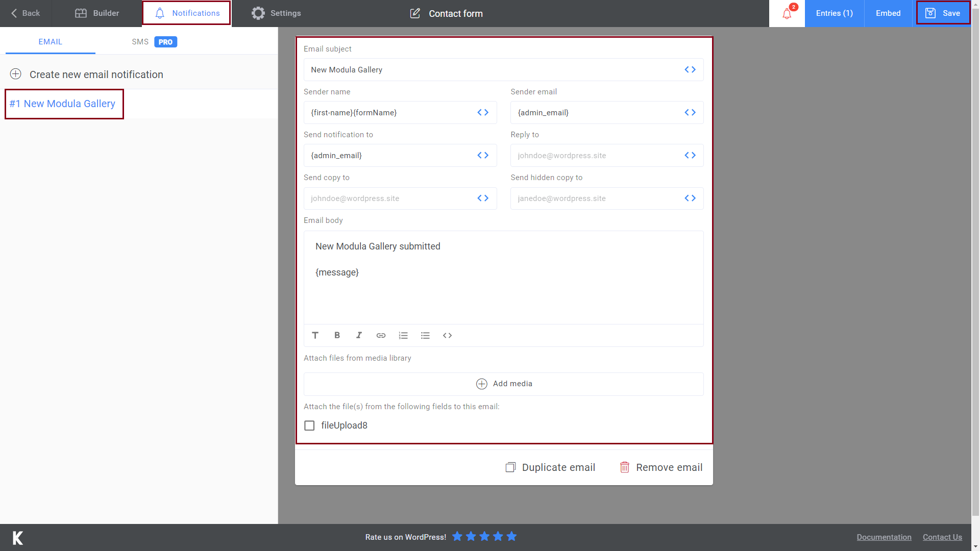Click the text heading (T) icon
The height and width of the screenshot is (551, 980).
click(x=315, y=335)
